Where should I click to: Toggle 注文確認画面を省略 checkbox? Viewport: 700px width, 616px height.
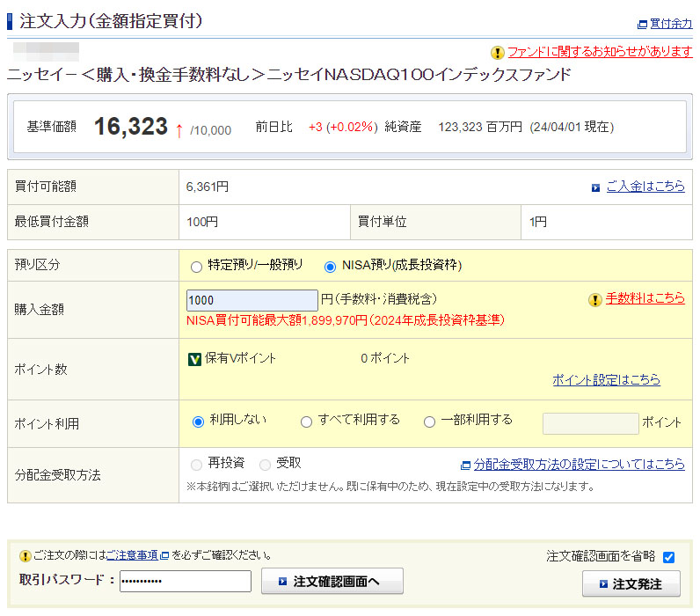(668, 557)
